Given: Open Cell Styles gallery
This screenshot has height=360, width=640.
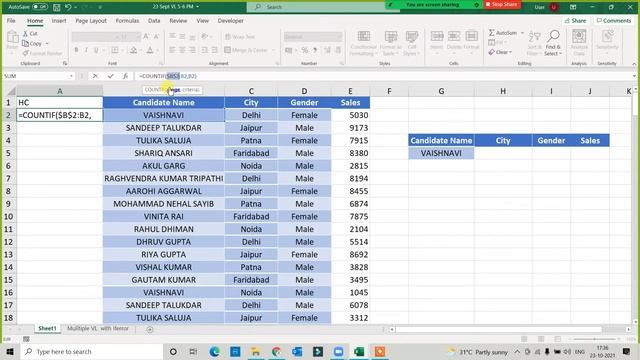Looking at the screenshot, I should click(411, 43).
